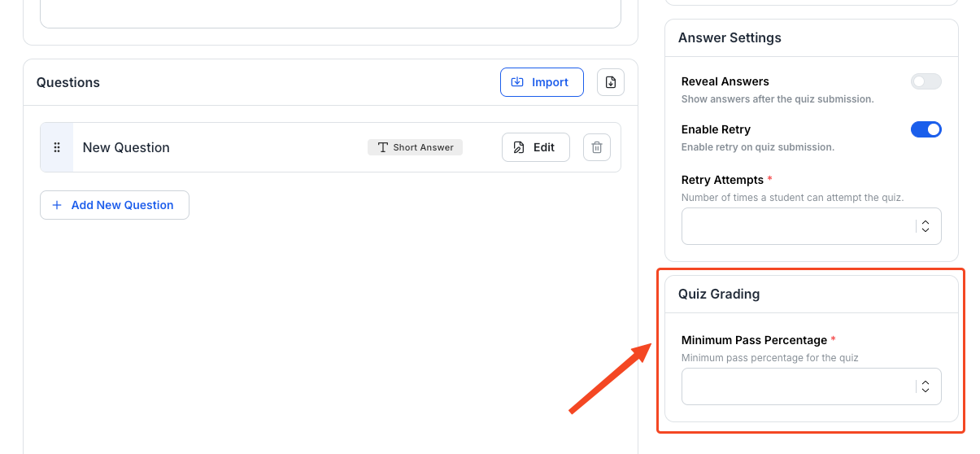
Task: Disable the Enable Retry switch
Action: 926,129
